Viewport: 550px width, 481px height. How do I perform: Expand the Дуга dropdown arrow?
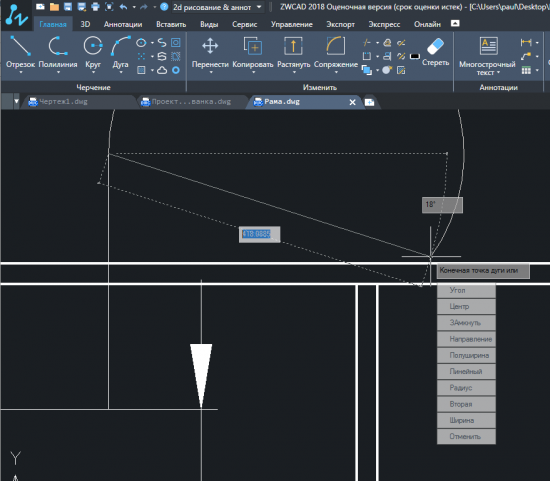[121, 72]
